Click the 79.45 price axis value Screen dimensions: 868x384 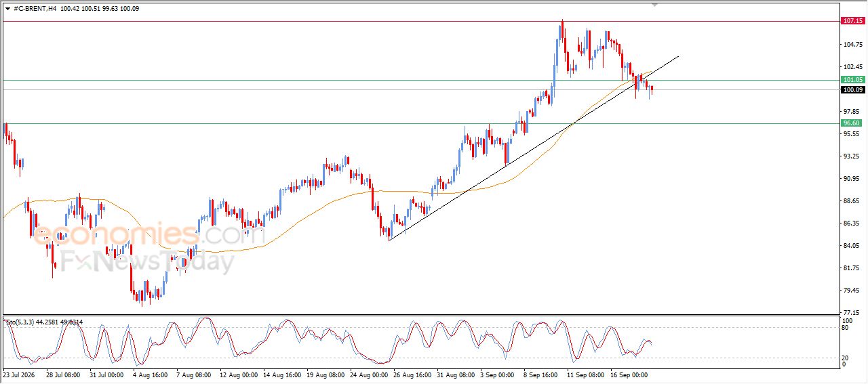point(852,290)
